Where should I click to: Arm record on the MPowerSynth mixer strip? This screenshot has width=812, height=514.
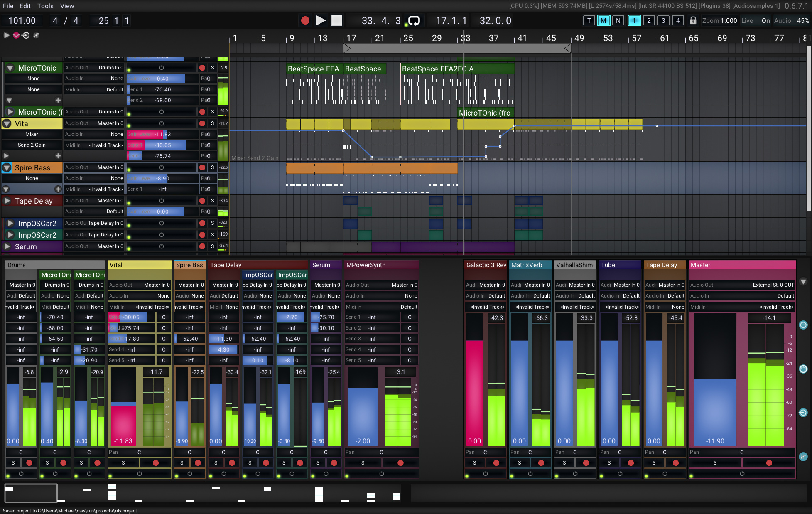click(x=400, y=463)
